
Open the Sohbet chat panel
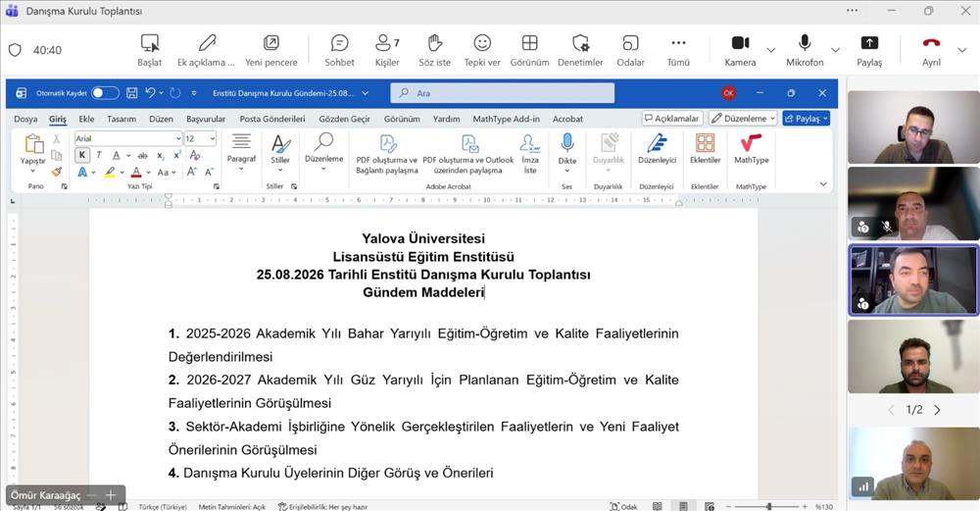(x=339, y=50)
